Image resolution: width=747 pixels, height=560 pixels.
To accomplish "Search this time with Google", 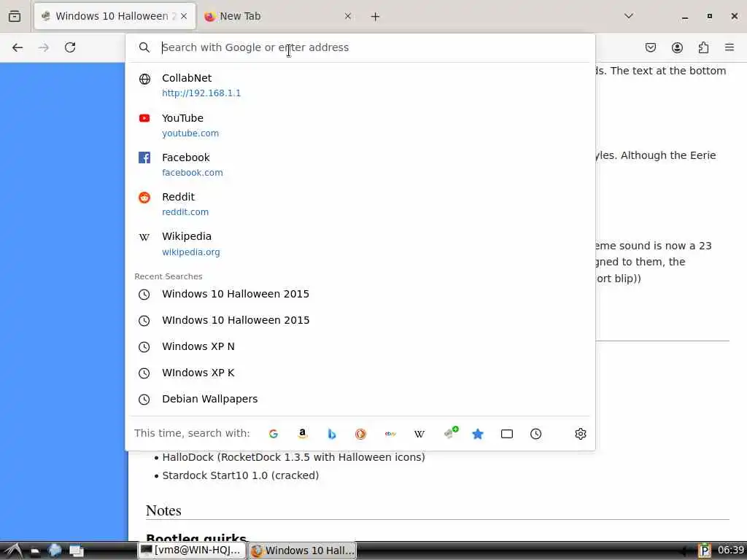I will click(x=274, y=434).
